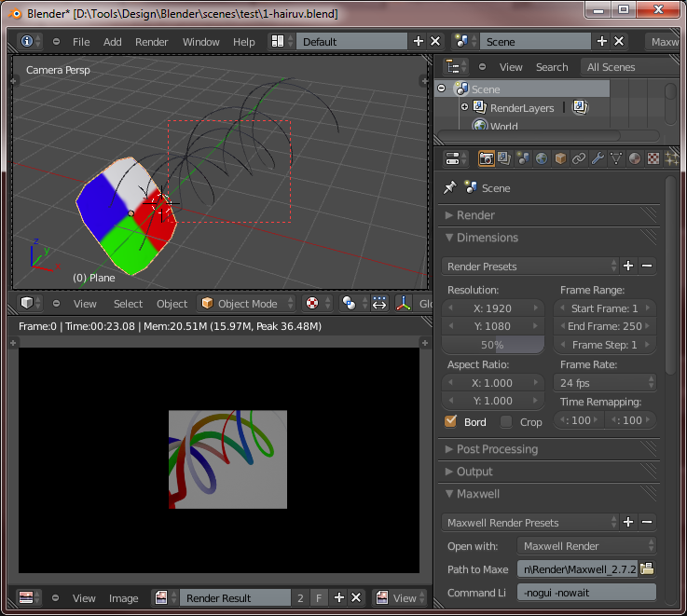Viewport: 687px width, 616px height.
Task: Open the Render Presets dropdown
Action: tap(530, 266)
